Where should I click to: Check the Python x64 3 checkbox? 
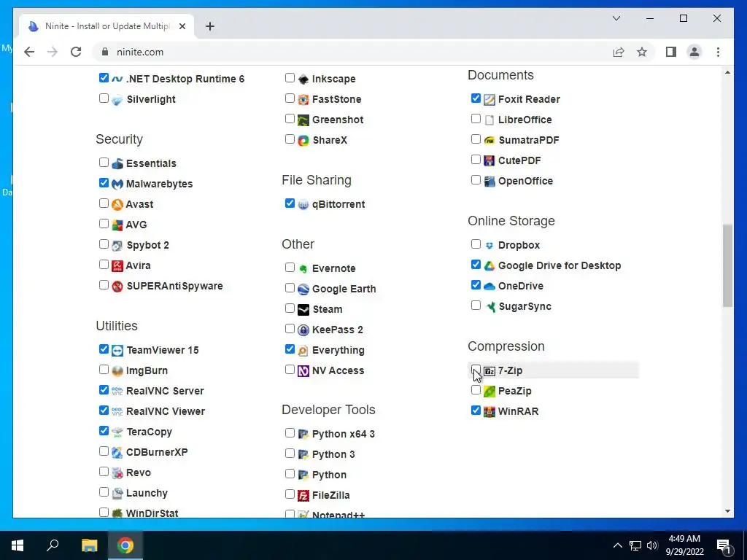[290, 433]
